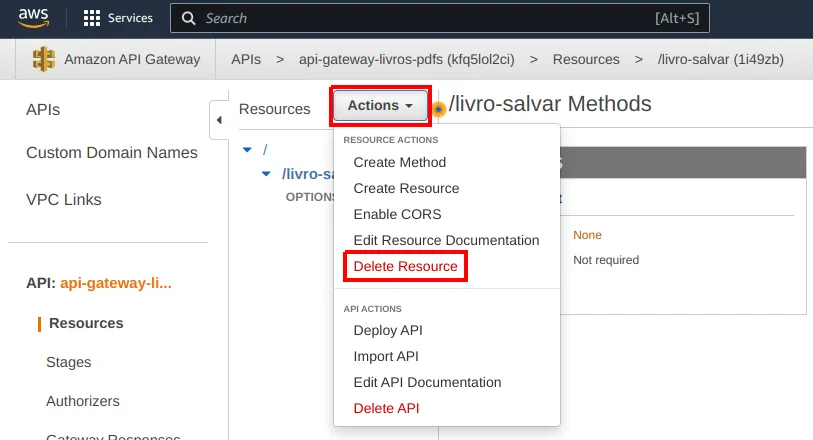Viewport: 813px width, 440px height.
Task: Click the AWS logo
Action: pyautogui.click(x=34, y=18)
